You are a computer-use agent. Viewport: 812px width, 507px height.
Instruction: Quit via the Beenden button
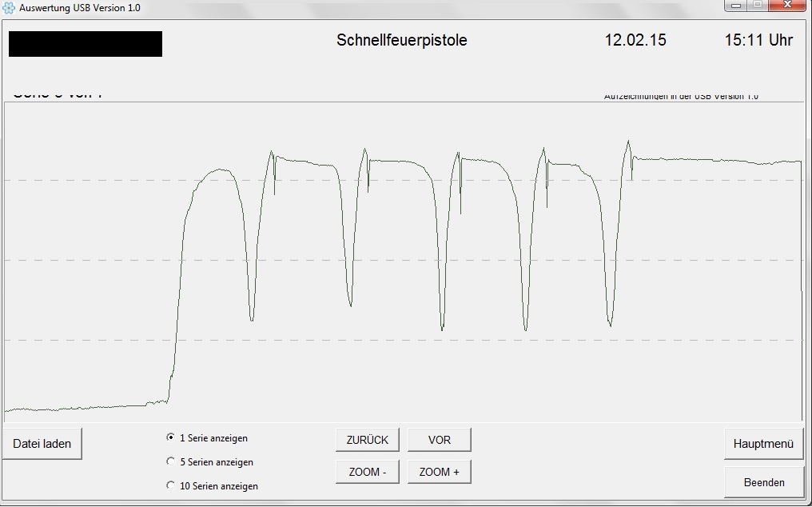763,483
